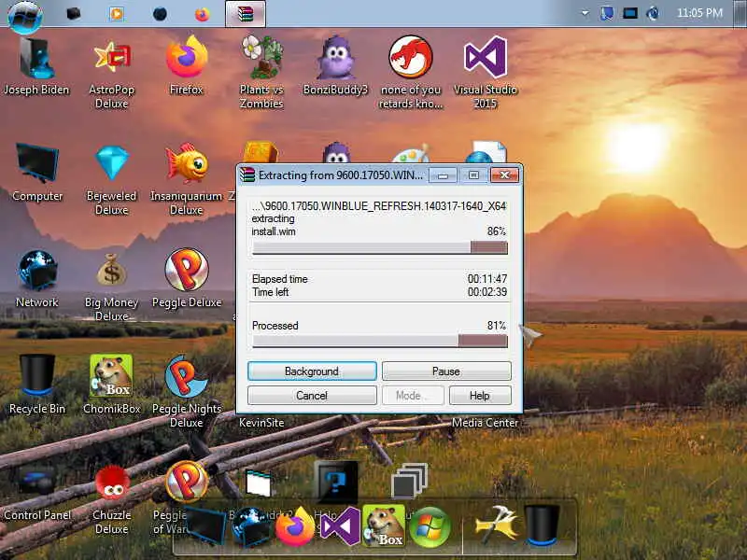Click the ChomikBox icon in the dock
This screenshot has width=747, height=560.
click(x=384, y=525)
